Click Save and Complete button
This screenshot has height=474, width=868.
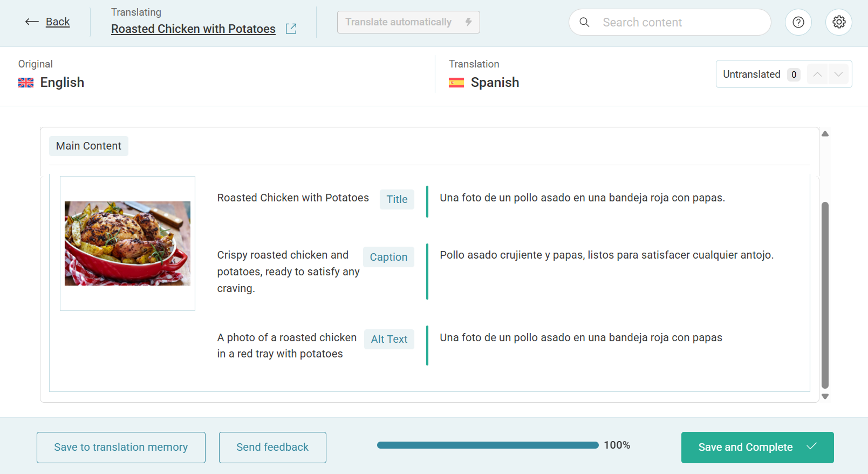coord(757,448)
